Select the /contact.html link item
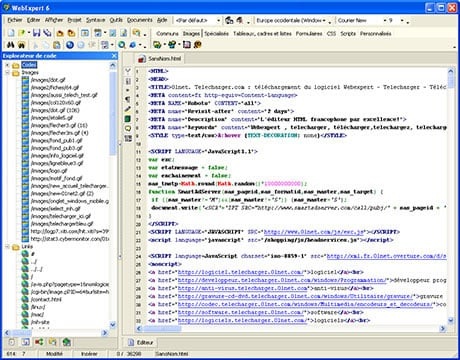Screen dimensions: 460x360 [46, 299]
